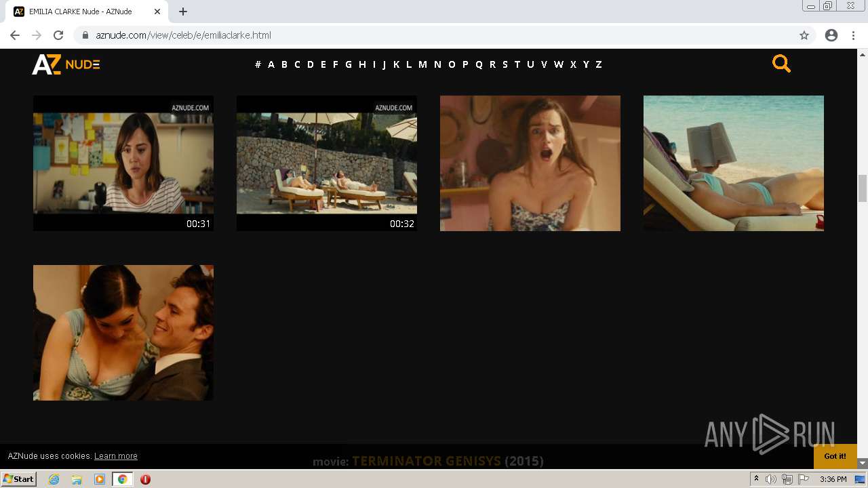Launch media player from the taskbar

[x=100, y=479]
